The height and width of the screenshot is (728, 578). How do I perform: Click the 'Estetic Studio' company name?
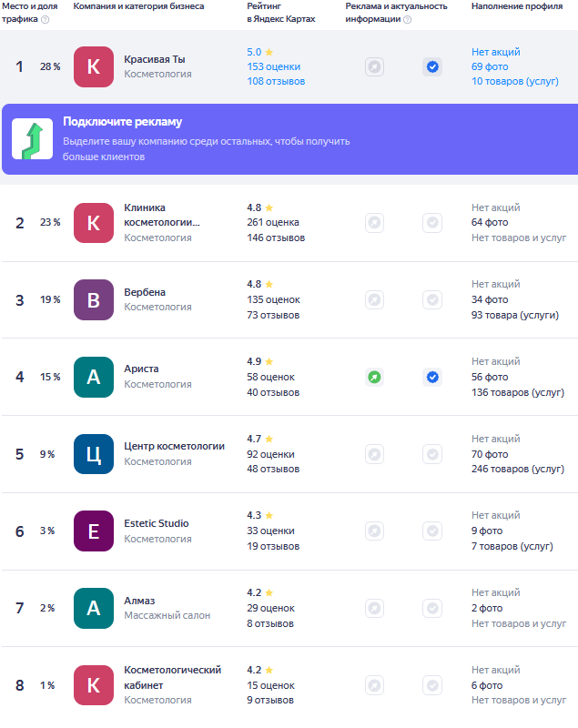[x=156, y=523]
